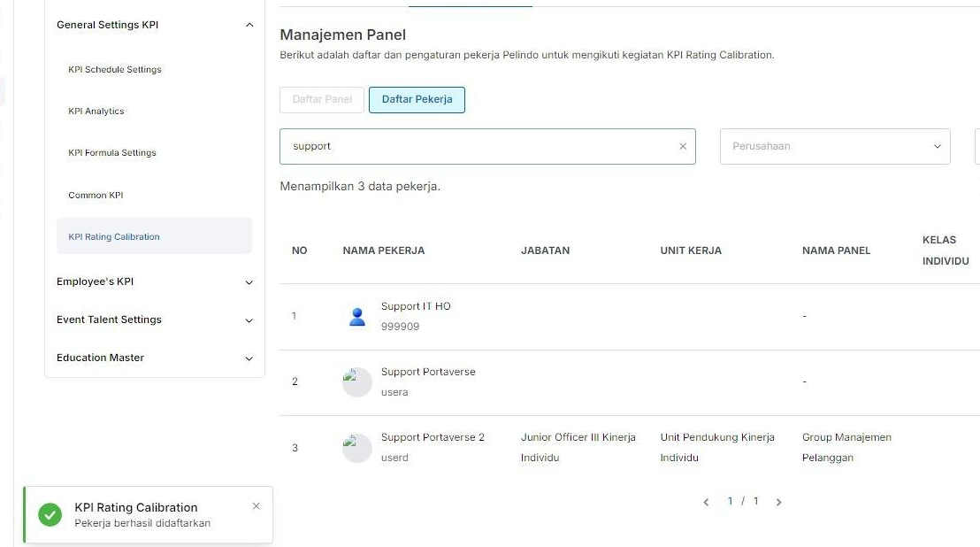Expand Employee's KPI menu

(249, 282)
